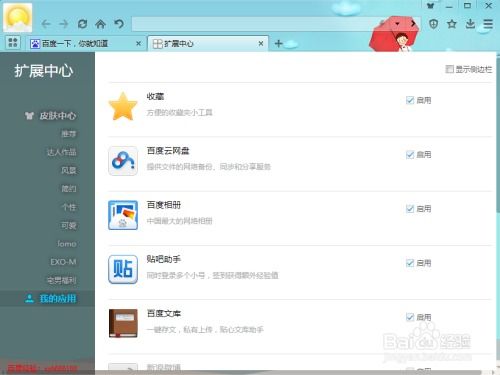Open the hamburger main menu icon

tap(488, 24)
